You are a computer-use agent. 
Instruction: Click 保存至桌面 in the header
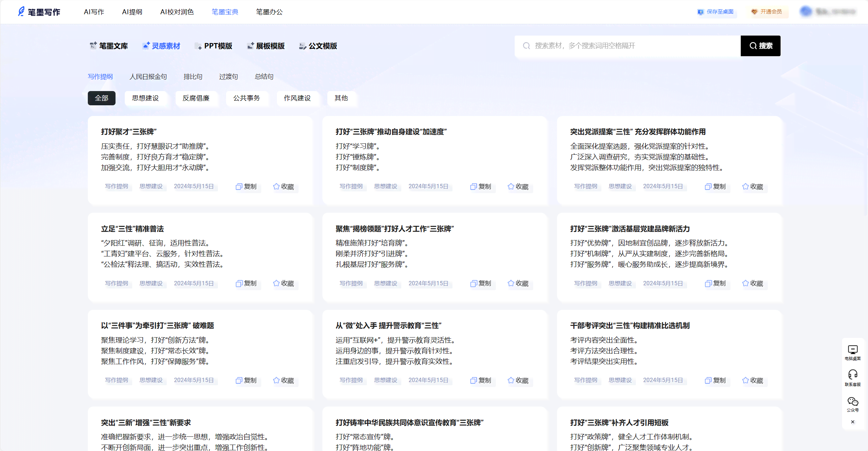coord(716,12)
